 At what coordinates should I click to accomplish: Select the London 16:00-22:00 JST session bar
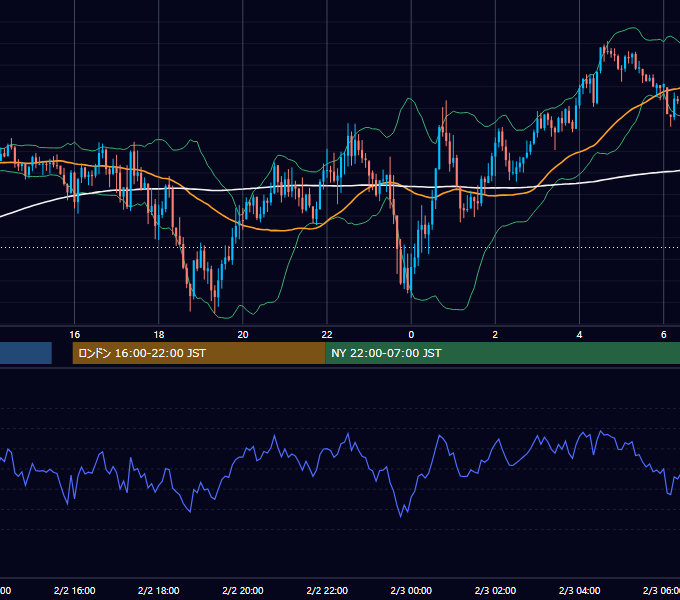pos(199,353)
